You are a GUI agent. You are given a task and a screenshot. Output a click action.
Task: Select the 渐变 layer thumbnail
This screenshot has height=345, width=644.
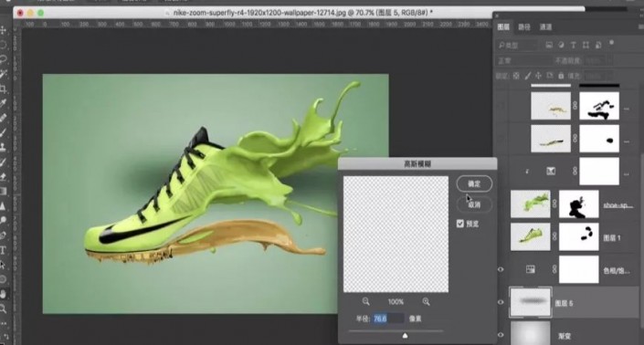pos(530,333)
